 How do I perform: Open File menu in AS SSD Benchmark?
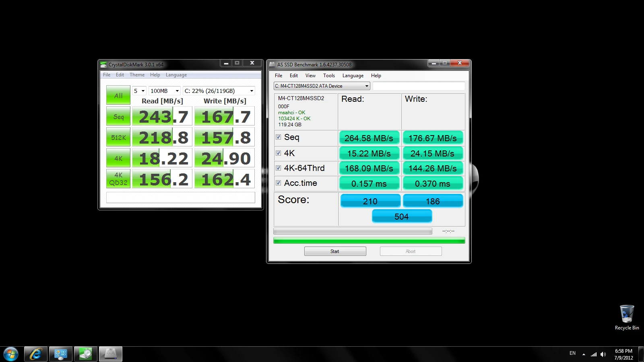coord(279,76)
